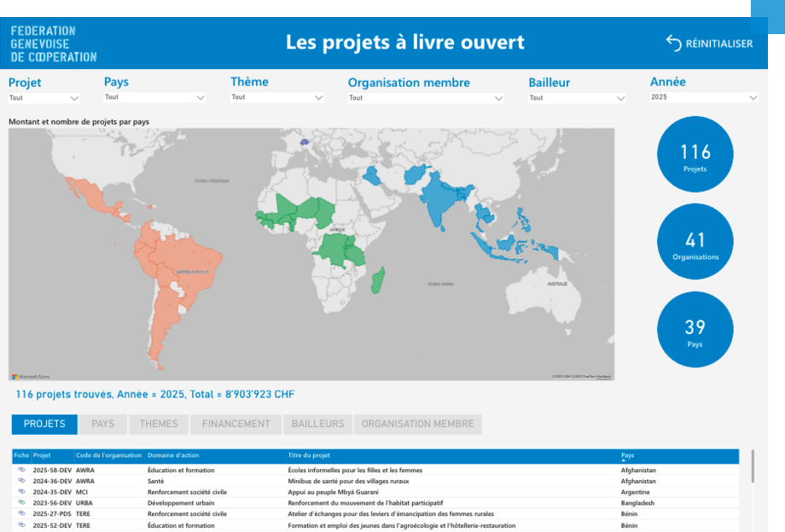This screenshot has width=785, height=532.
Task: Change the Année dropdown set to 2025
Action: pyautogui.click(x=704, y=98)
